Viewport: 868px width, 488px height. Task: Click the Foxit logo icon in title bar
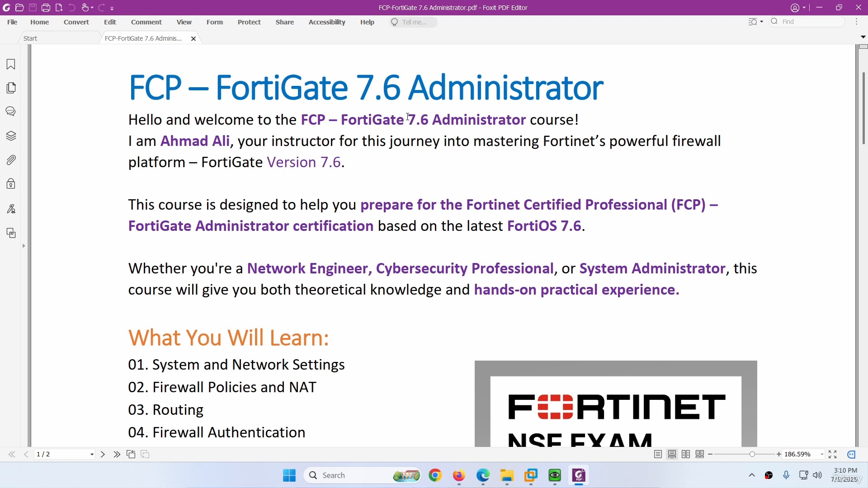coord(7,8)
